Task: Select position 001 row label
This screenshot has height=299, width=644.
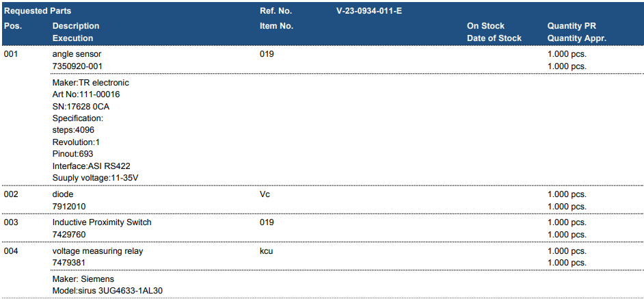Action: click(x=12, y=53)
